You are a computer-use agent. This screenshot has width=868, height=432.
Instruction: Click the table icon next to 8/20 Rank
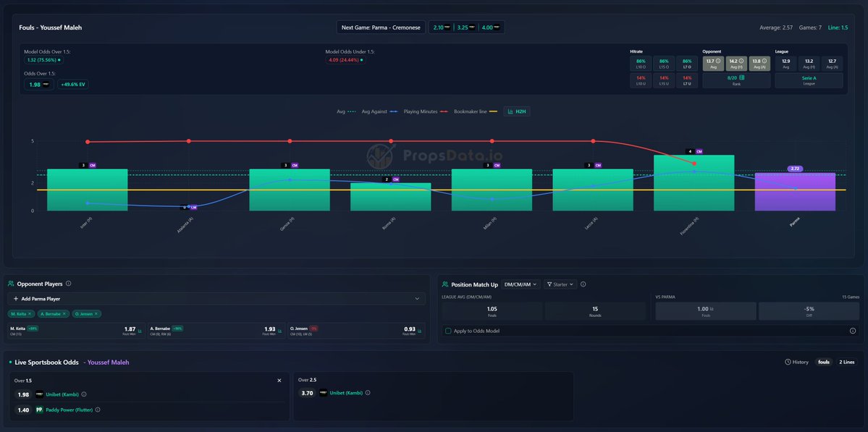(x=741, y=77)
